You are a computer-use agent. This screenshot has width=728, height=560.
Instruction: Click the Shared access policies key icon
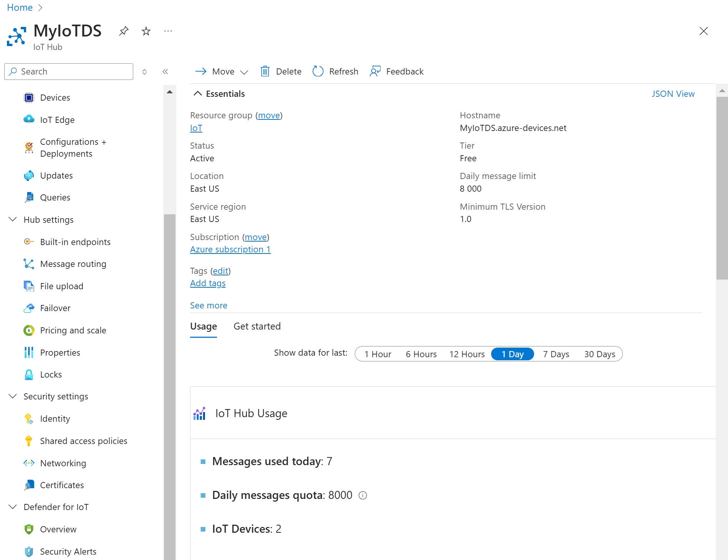[x=29, y=441]
